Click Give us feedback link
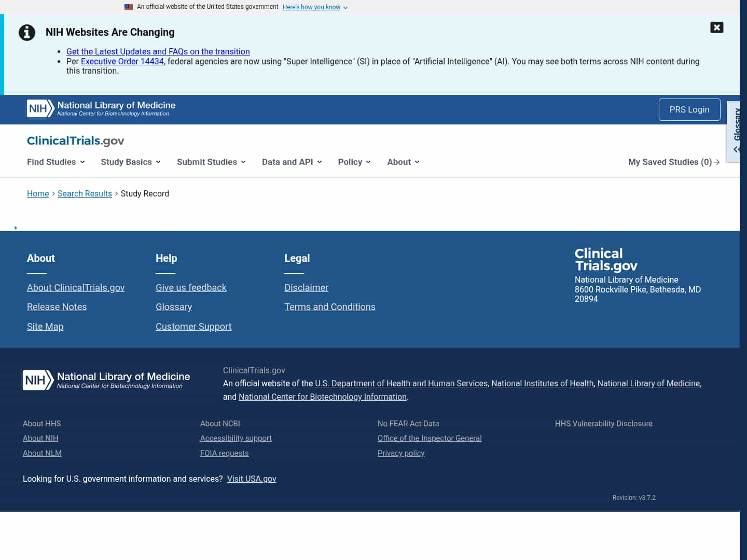 click(x=191, y=288)
